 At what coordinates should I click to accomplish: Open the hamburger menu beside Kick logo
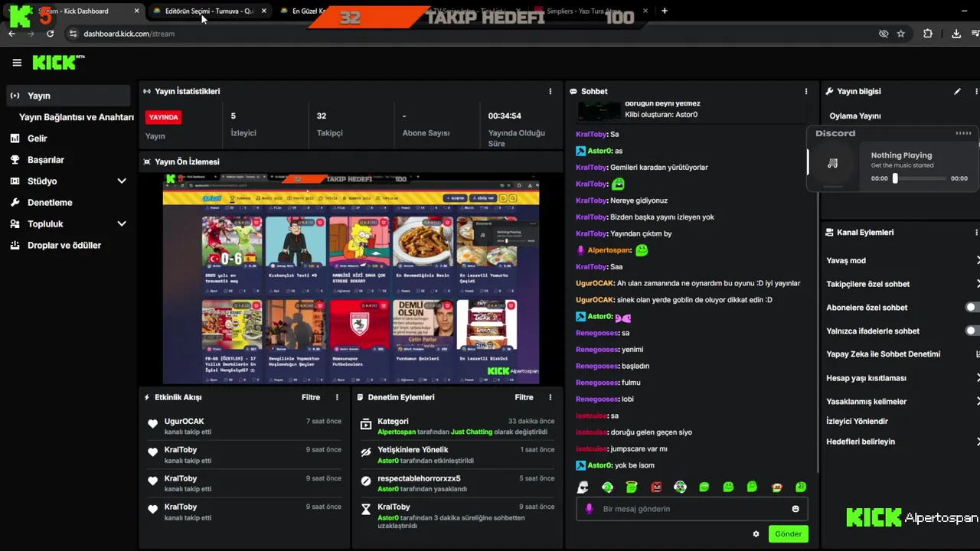[17, 63]
